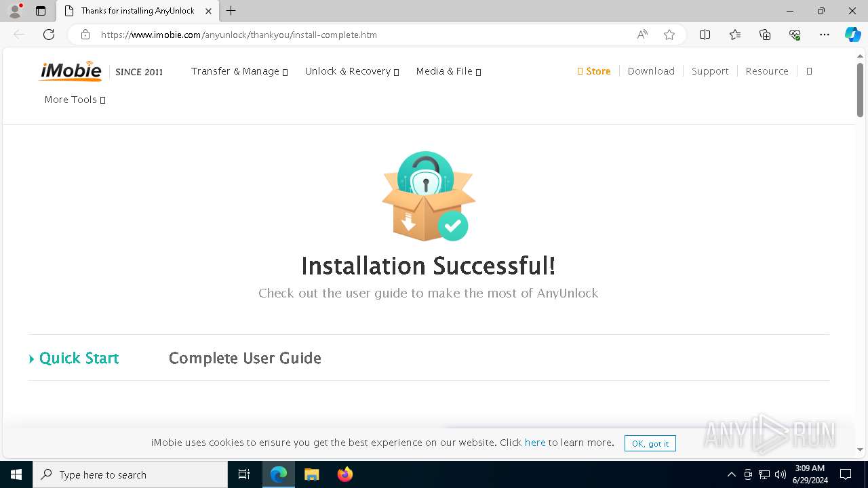
Task: Open Browser essentials heart icon
Action: pos(795,35)
